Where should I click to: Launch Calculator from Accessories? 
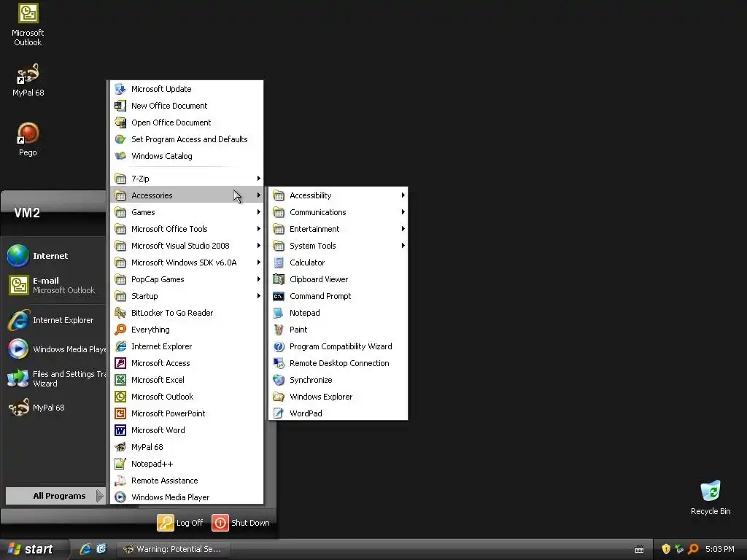338,262
